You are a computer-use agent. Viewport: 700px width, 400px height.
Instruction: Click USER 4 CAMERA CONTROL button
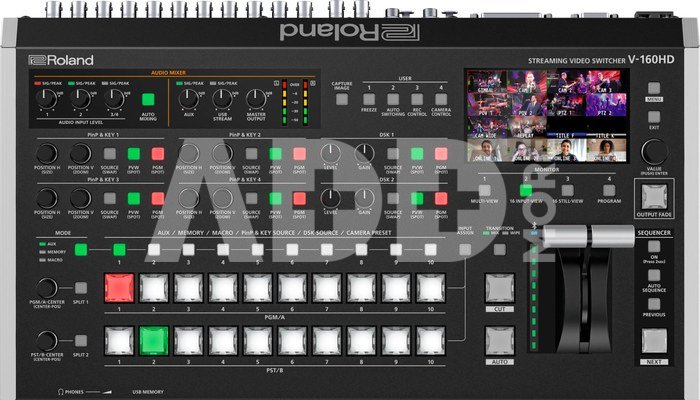pyautogui.click(x=441, y=99)
